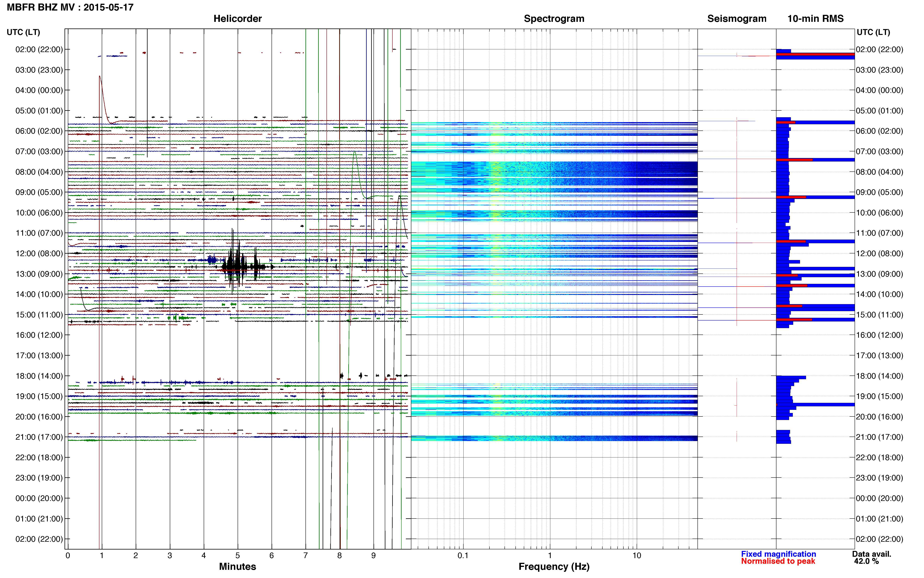Click left time label '06:00 (02:00)'
Image resolution: width=924 pixels, height=578 pixels.
click(39, 131)
